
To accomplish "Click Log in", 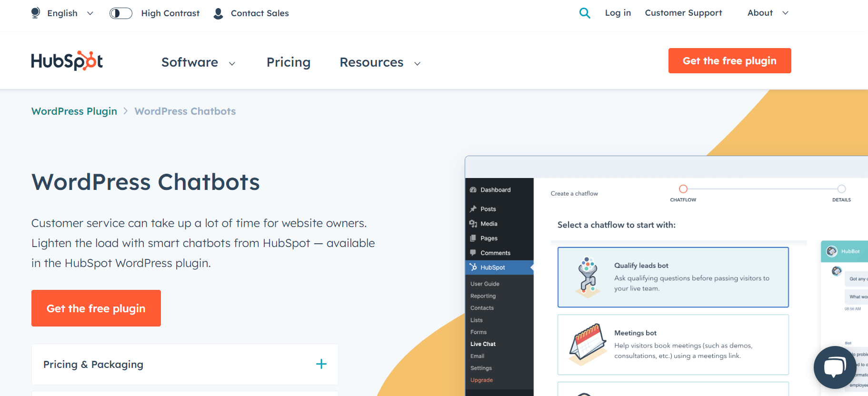I will [x=618, y=13].
